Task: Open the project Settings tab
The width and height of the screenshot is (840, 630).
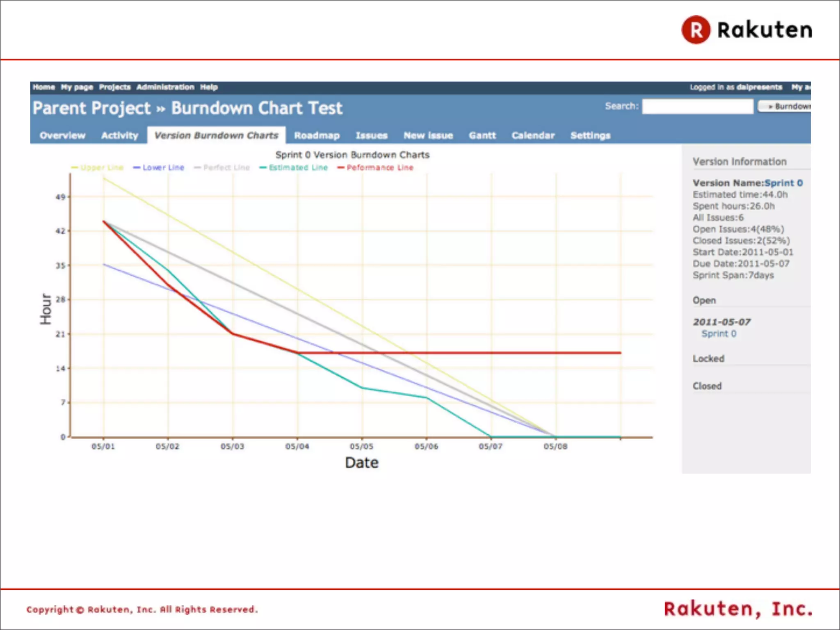Action: [x=590, y=135]
